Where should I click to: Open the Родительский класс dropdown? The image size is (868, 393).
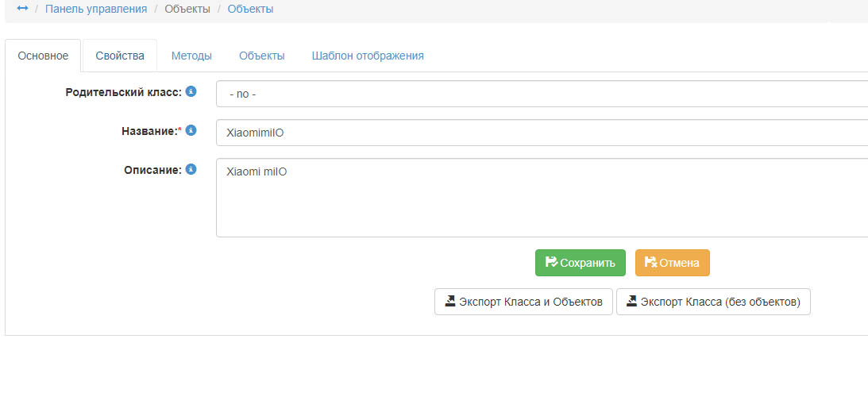[x=540, y=94]
